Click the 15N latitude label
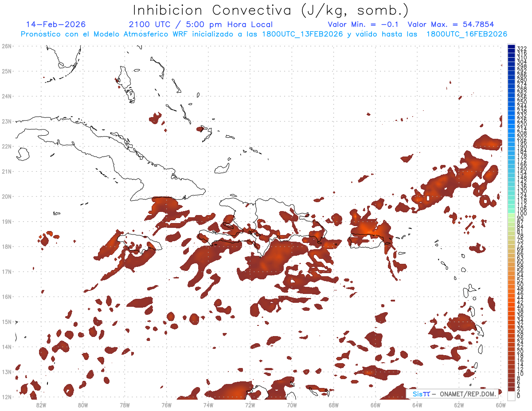Image resolution: width=532 pixels, height=411 pixels. 6,321
